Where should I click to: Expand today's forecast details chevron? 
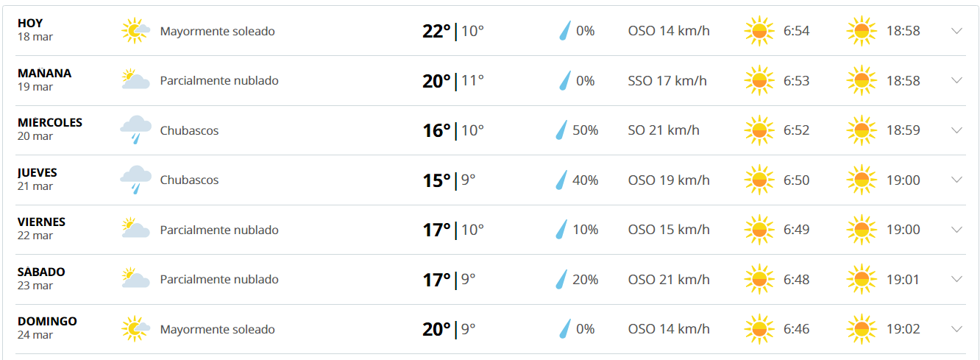coord(956,31)
